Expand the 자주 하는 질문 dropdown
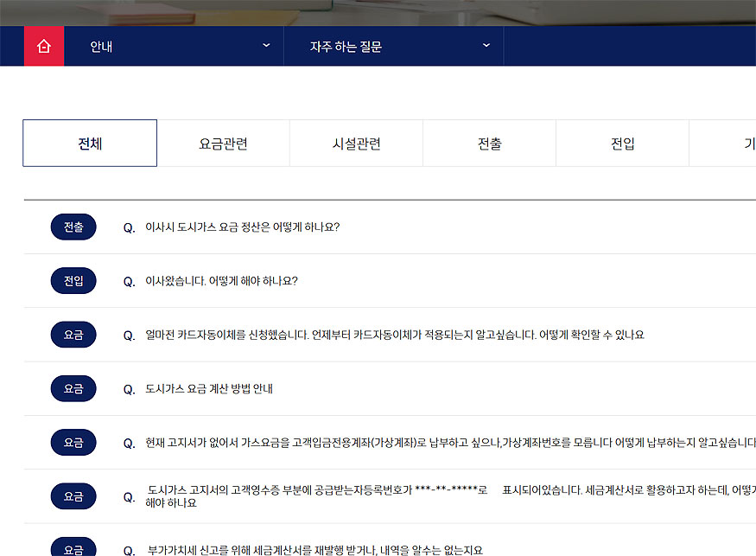The width and height of the screenshot is (756, 556). (x=393, y=47)
